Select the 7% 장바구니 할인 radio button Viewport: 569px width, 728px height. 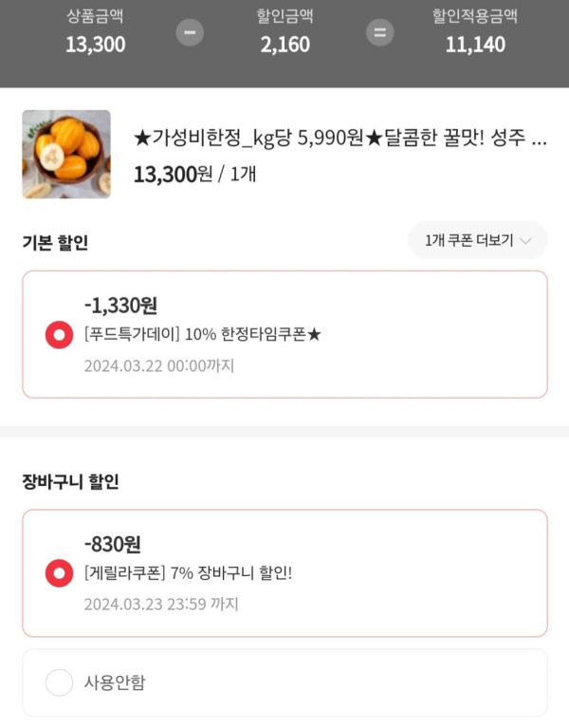click(x=60, y=573)
